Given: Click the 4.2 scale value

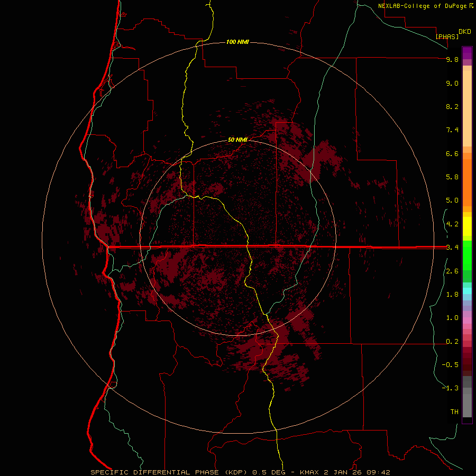Looking at the screenshot, I should (452, 224).
